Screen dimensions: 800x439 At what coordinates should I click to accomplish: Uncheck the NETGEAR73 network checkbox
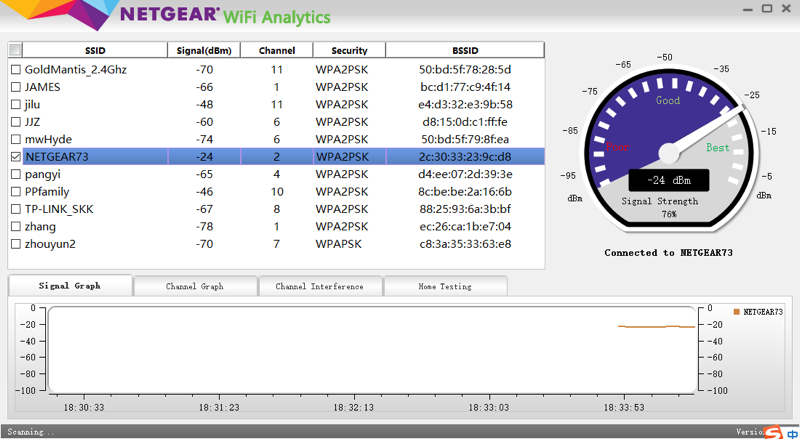(x=16, y=157)
